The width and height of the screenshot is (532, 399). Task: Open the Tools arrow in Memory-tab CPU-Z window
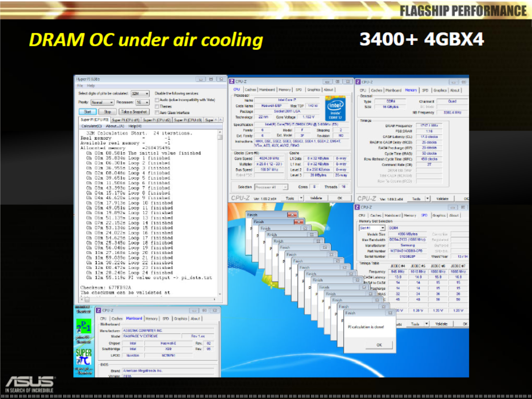click(428, 198)
